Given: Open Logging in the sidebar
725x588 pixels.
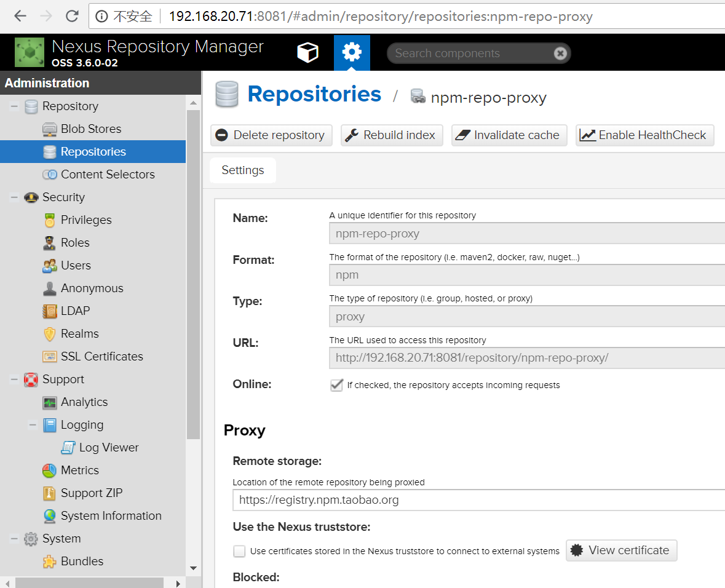Looking at the screenshot, I should (82, 424).
